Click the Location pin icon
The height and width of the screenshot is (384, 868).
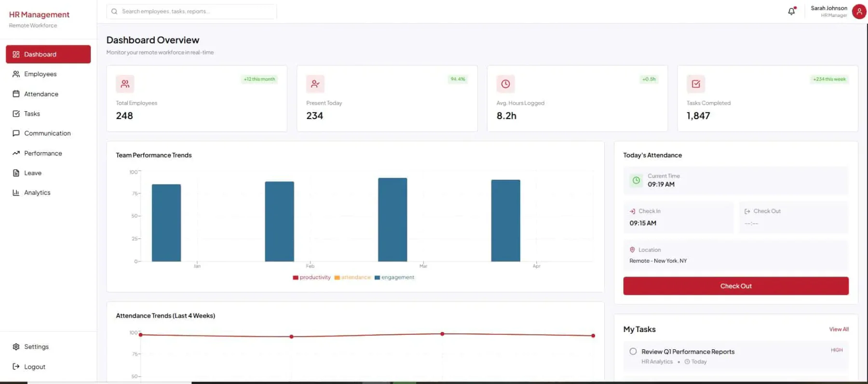point(632,250)
